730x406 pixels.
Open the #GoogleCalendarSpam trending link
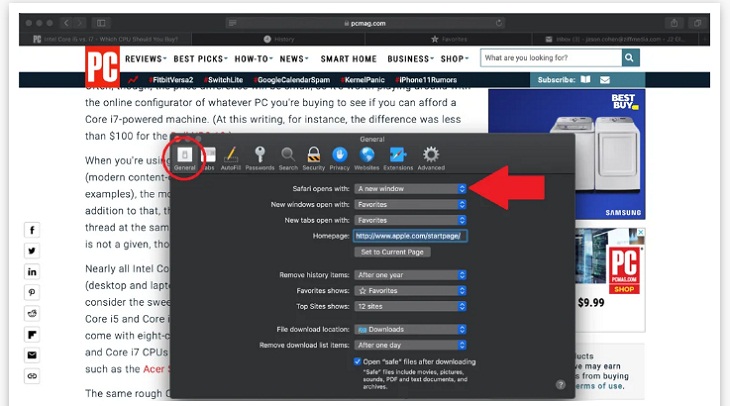pyautogui.click(x=292, y=80)
